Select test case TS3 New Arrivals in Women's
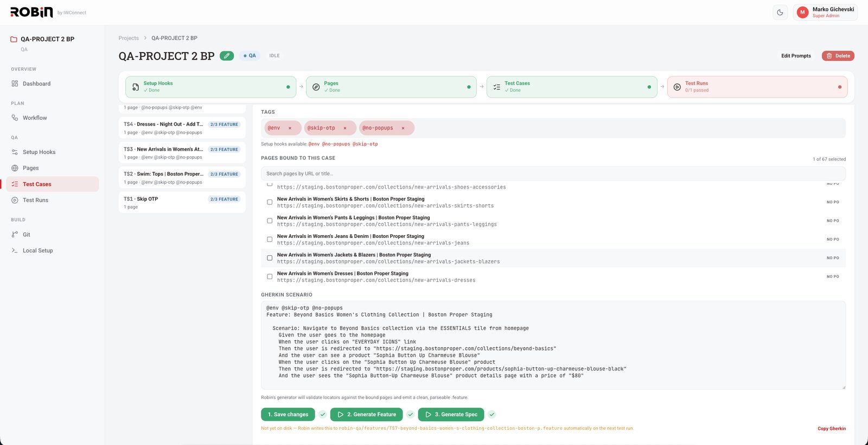This screenshot has height=445, width=868. [x=182, y=153]
